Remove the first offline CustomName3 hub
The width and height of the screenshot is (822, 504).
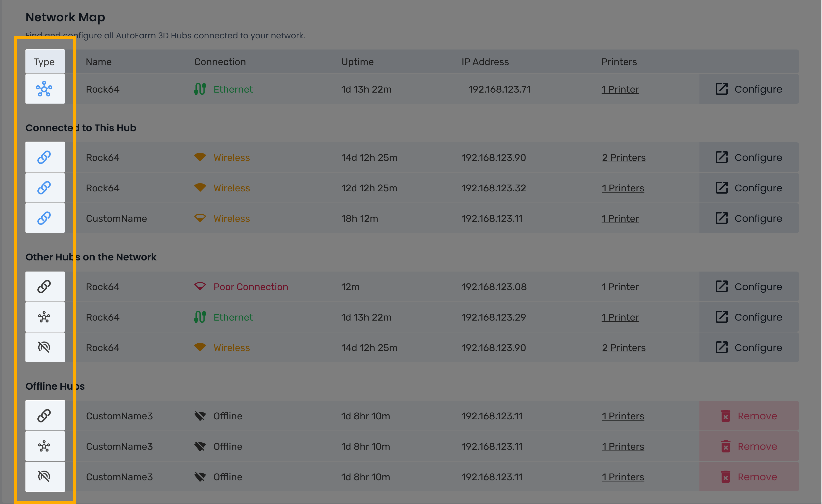[x=749, y=416]
